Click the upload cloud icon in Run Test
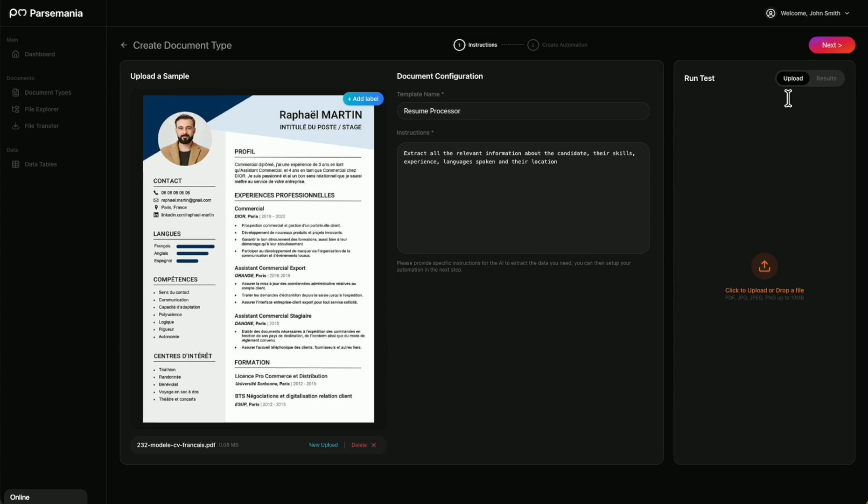868x504 pixels. (x=764, y=266)
